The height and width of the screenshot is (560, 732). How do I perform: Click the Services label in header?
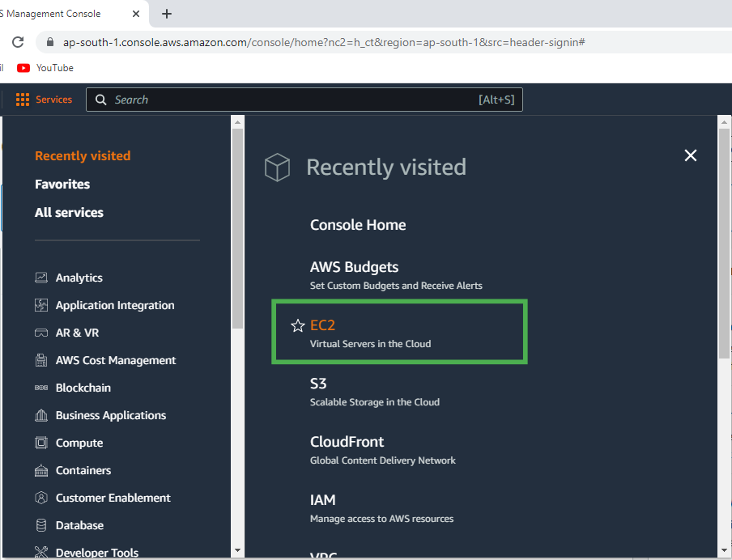click(x=53, y=100)
